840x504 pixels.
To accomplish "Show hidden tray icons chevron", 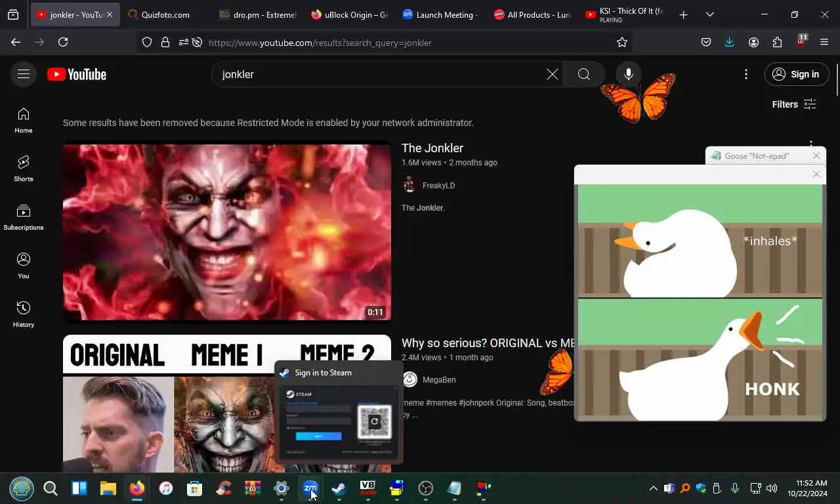I will (x=653, y=488).
